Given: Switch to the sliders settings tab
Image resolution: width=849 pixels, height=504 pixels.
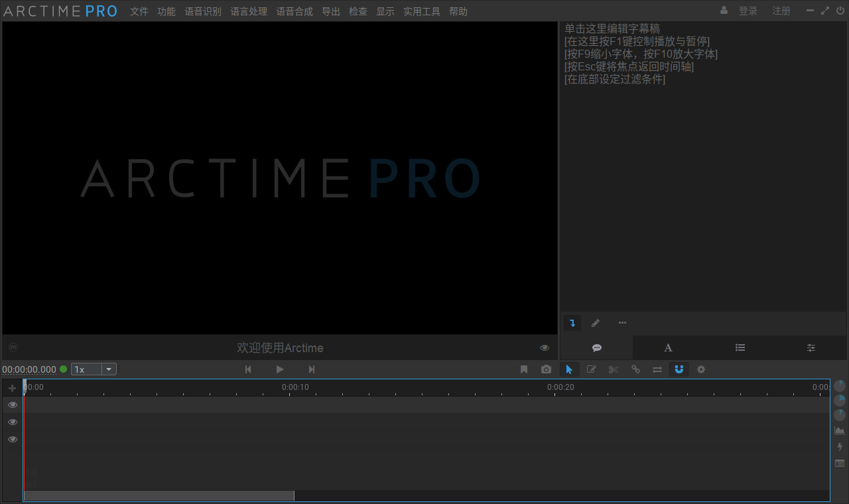Looking at the screenshot, I should (x=811, y=348).
